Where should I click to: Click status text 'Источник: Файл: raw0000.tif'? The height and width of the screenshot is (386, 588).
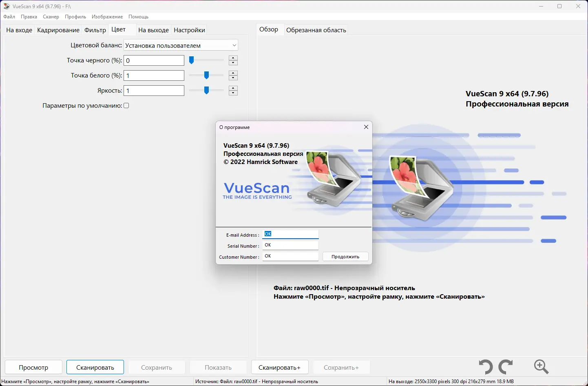[256, 382]
